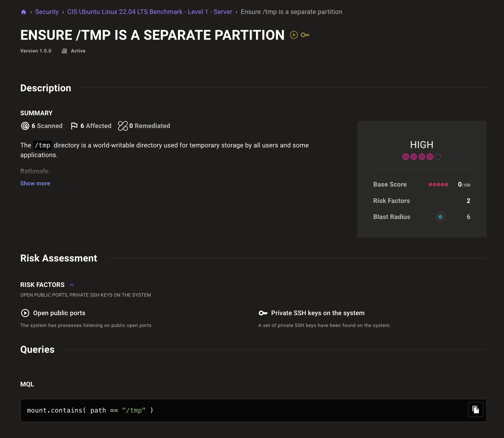Click the Blast Radius circle indicator
This screenshot has height=438, width=504.
pos(440,217)
